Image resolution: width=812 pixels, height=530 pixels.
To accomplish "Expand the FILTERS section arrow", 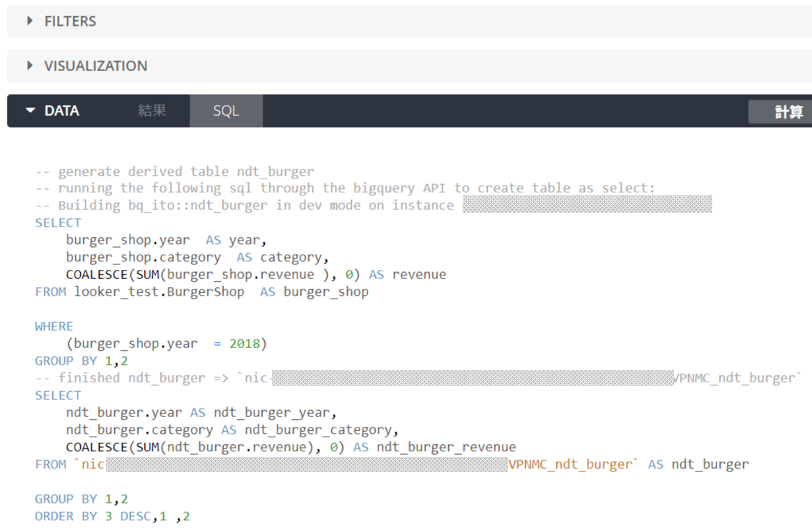I will [29, 21].
